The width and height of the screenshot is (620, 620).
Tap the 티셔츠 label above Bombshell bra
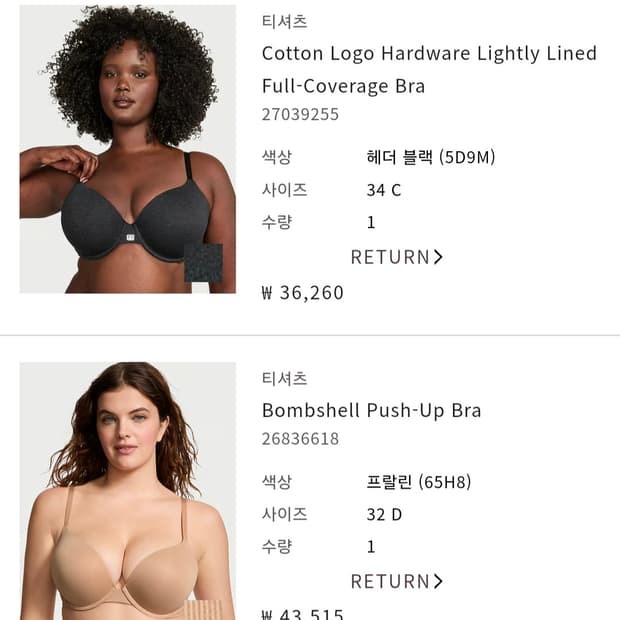click(x=284, y=379)
